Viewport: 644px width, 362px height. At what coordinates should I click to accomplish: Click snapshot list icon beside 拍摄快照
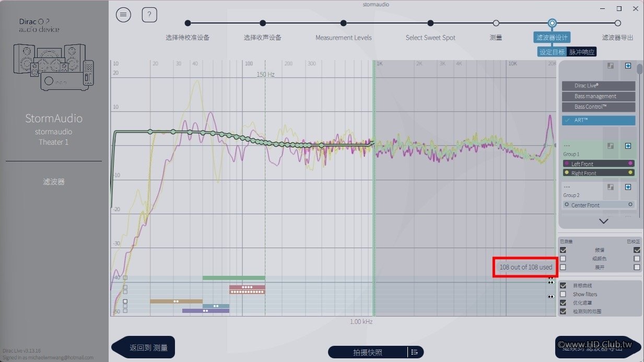pos(415,352)
